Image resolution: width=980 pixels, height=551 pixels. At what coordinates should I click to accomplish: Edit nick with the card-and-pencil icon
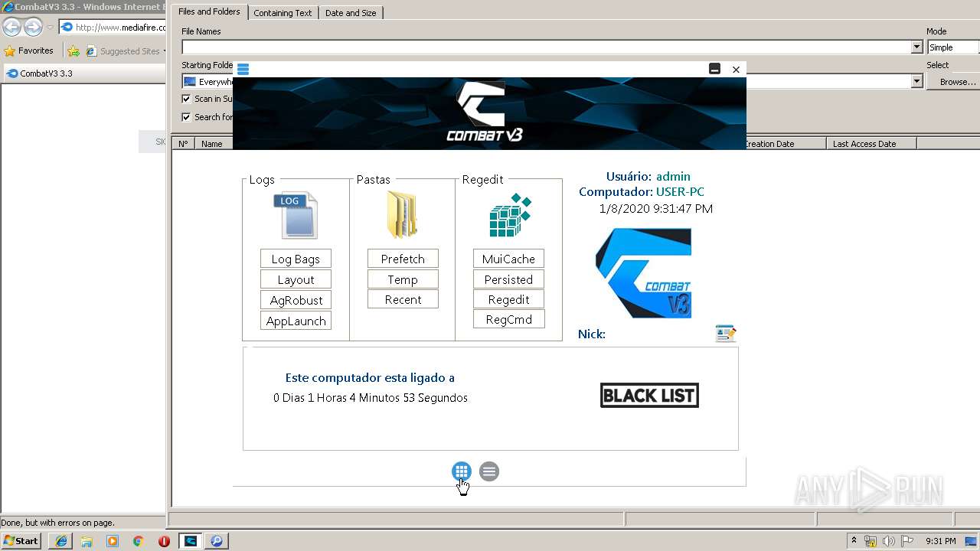[725, 334]
